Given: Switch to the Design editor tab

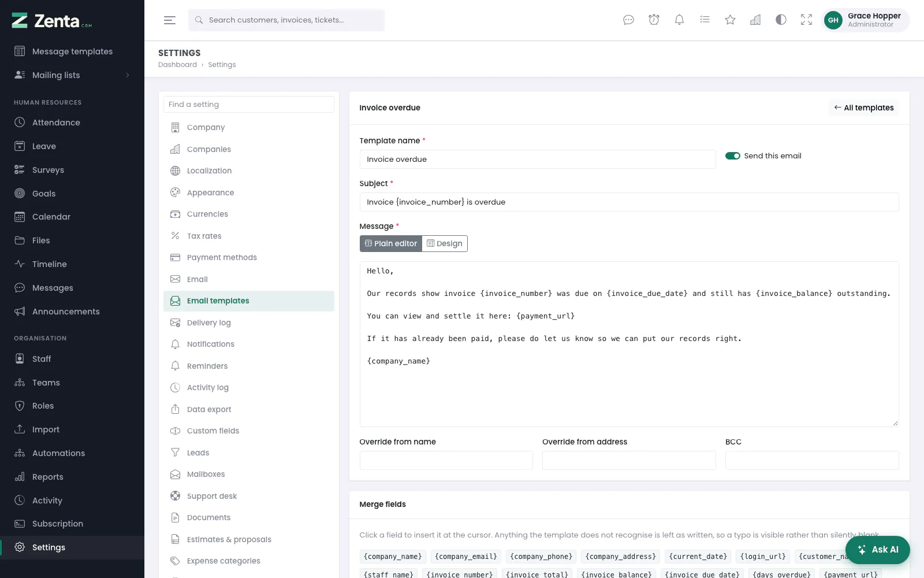Looking at the screenshot, I should pyautogui.click(x=445, y=243).
